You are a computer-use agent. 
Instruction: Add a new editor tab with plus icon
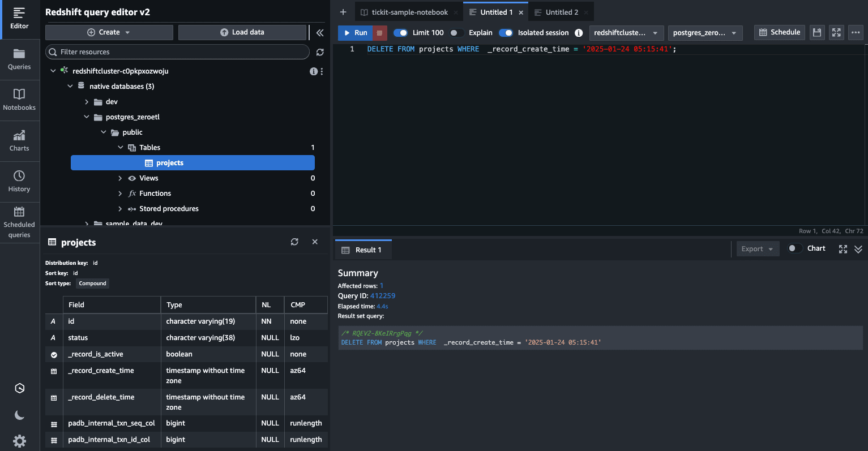[x=343, y=12]
